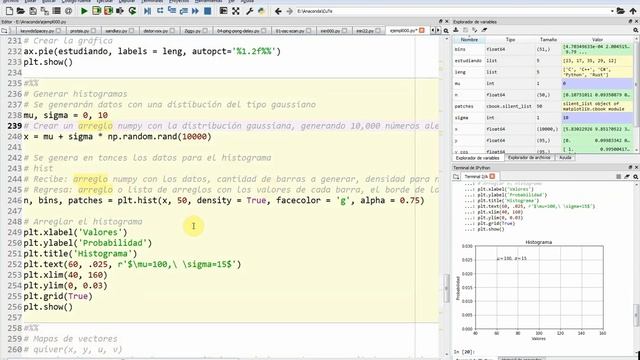Open preferences with the wrench icon

pos(250,11)
